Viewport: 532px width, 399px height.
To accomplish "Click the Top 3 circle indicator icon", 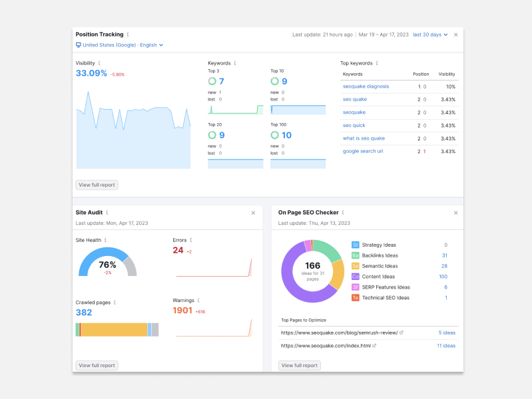I will 212,81.
